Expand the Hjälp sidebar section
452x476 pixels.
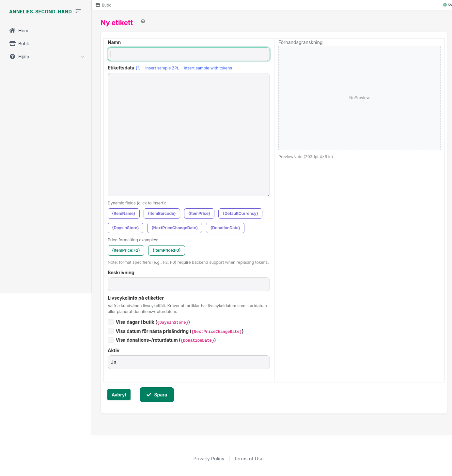82,56
